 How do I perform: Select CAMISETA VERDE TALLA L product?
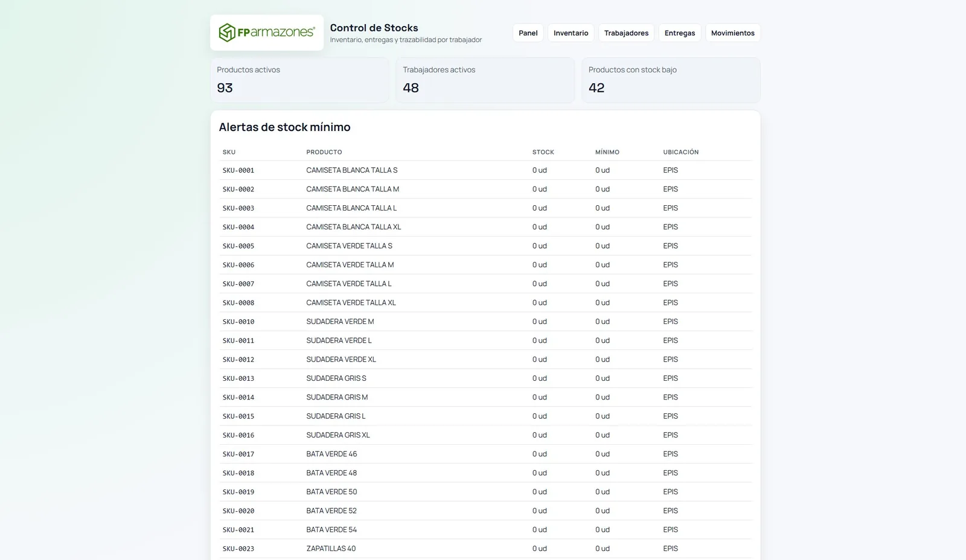pyautogui.click(x=349, y=284)
